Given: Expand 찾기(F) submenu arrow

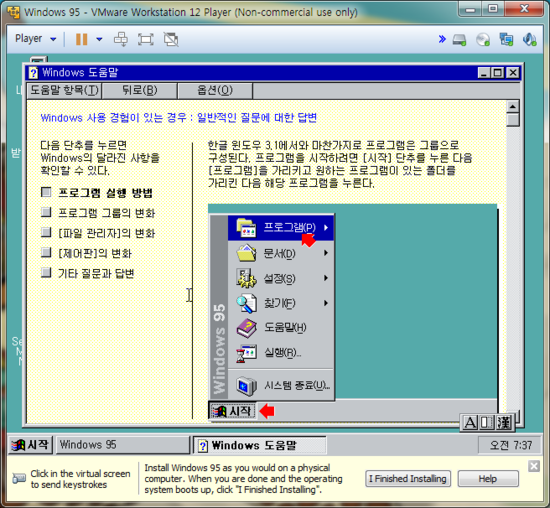Looking at the screenshot, I should (x=326, y=303).
